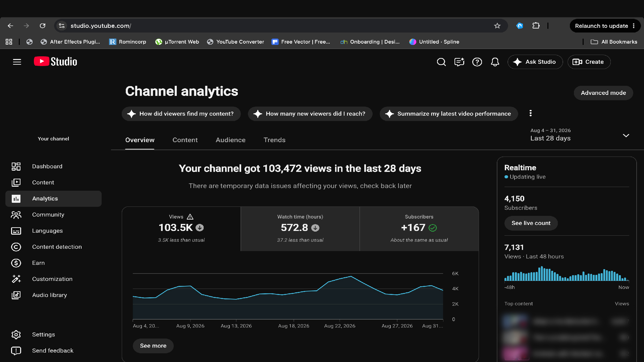Open search across your channel

441,62
